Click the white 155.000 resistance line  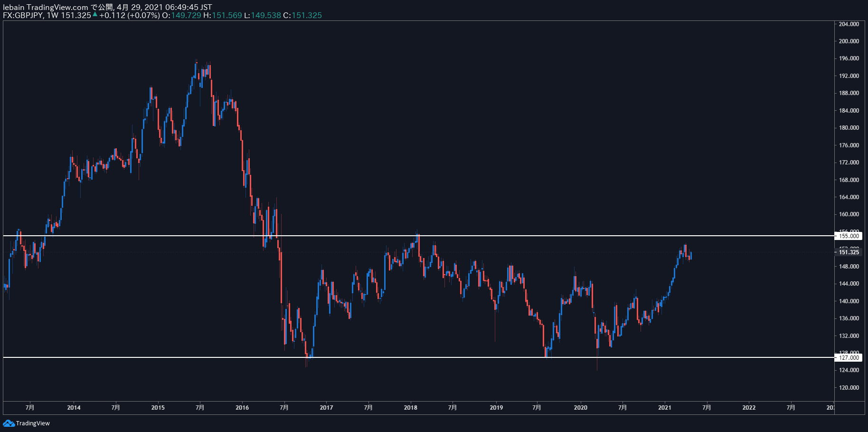[418, 236]
